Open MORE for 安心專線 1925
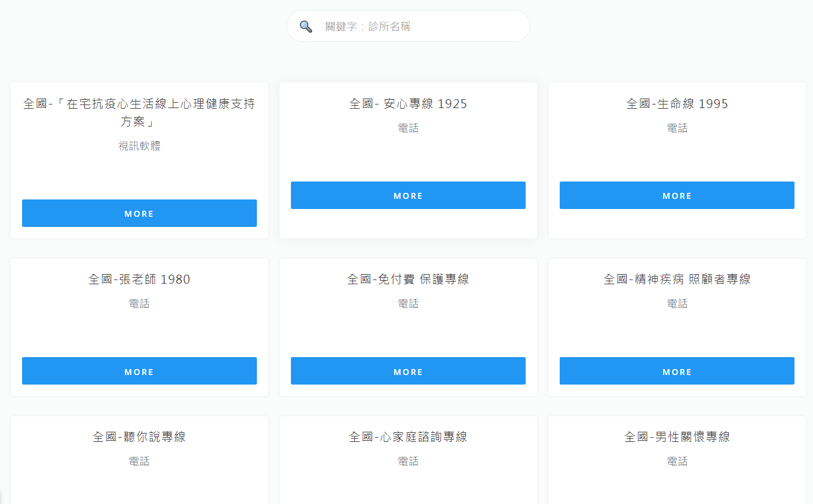The image size is (813, 504). pos(408,195)
